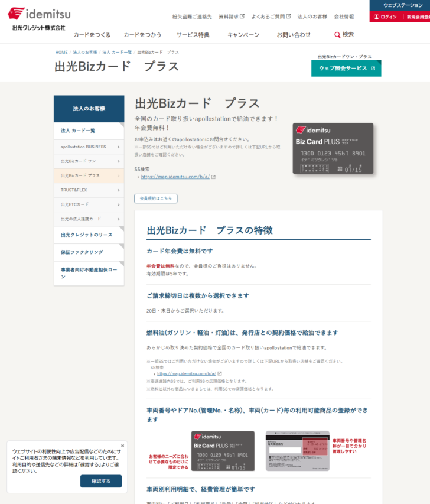
Task: Click chevron for TRUST&FLEX
Action: coord(118,190)
